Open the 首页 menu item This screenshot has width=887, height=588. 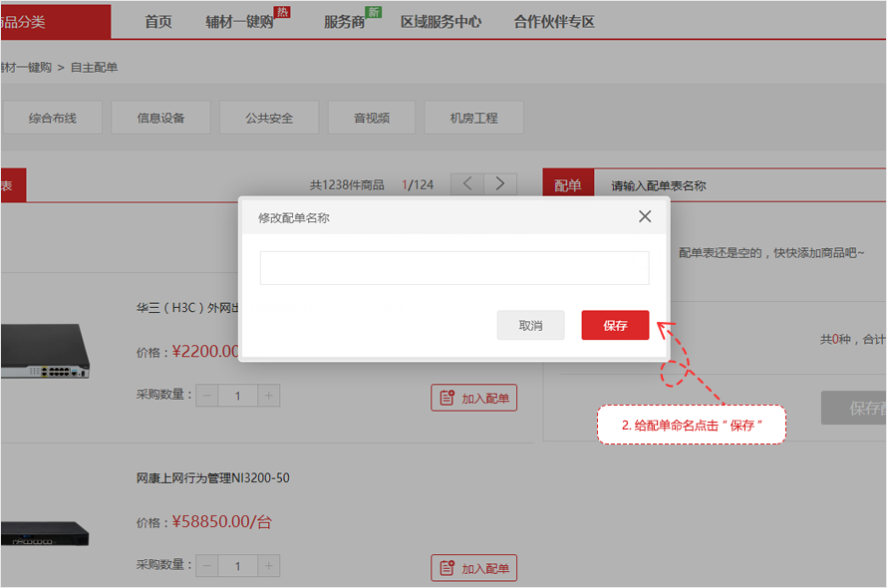(x=158, y=22)
